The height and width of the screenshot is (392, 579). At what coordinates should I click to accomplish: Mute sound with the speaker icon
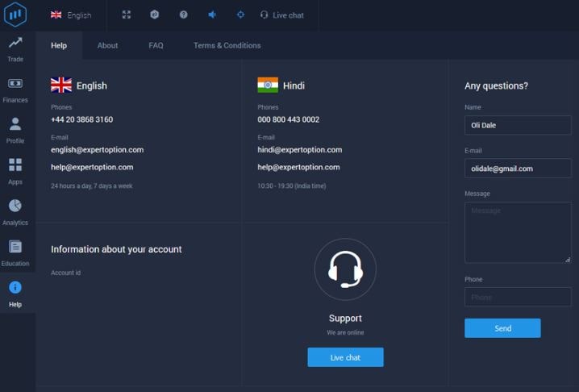pyautogui.click(x=212, y=15)
